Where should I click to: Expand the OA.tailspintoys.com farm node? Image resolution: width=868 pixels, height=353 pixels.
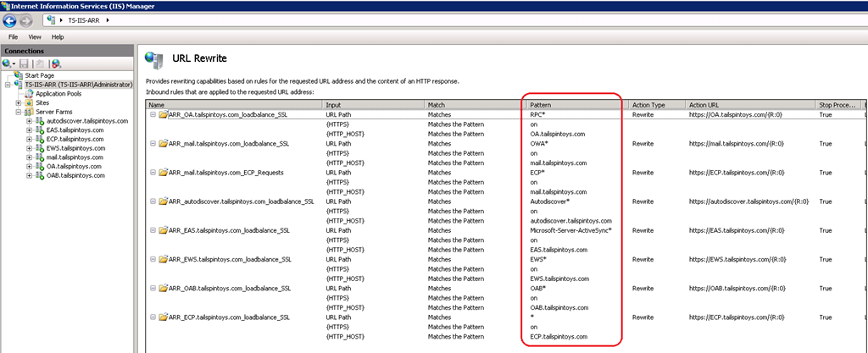coord(29,166)
